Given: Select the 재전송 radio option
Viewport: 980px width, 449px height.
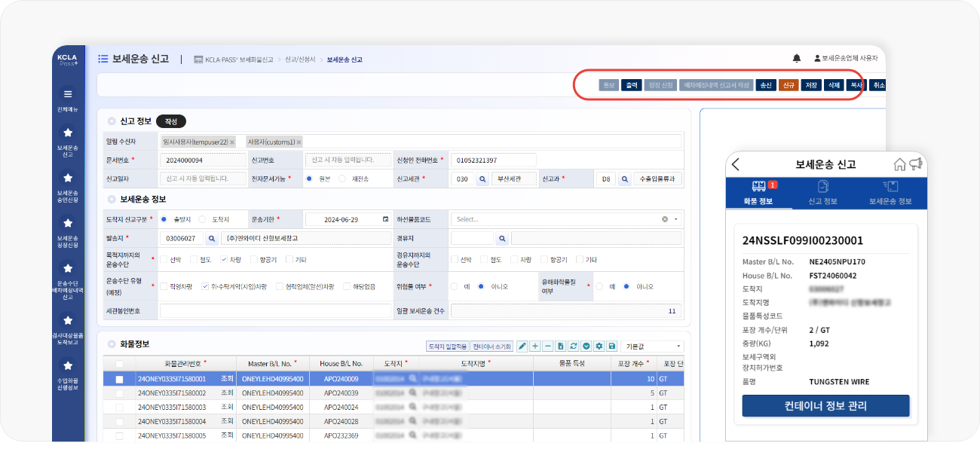Looking at the screenshot, I should tap(342, 179).
